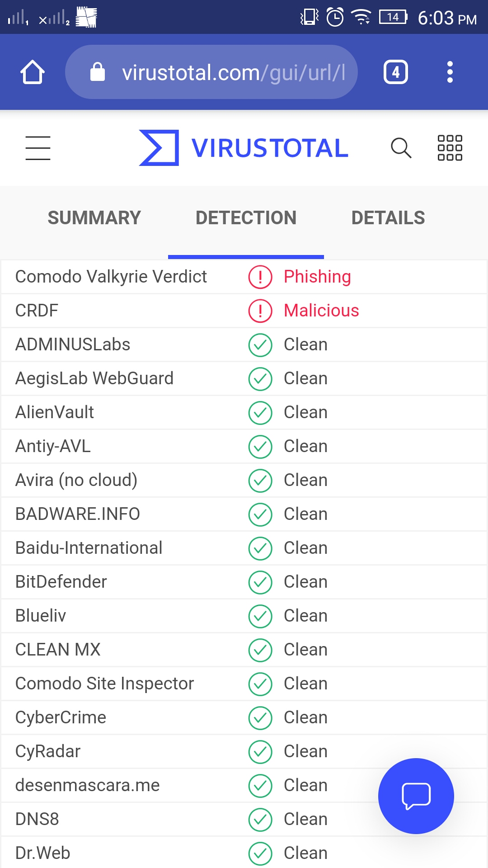488x868 pixels.
Task: Open the apps grid icon
Action: click(450, 148)
